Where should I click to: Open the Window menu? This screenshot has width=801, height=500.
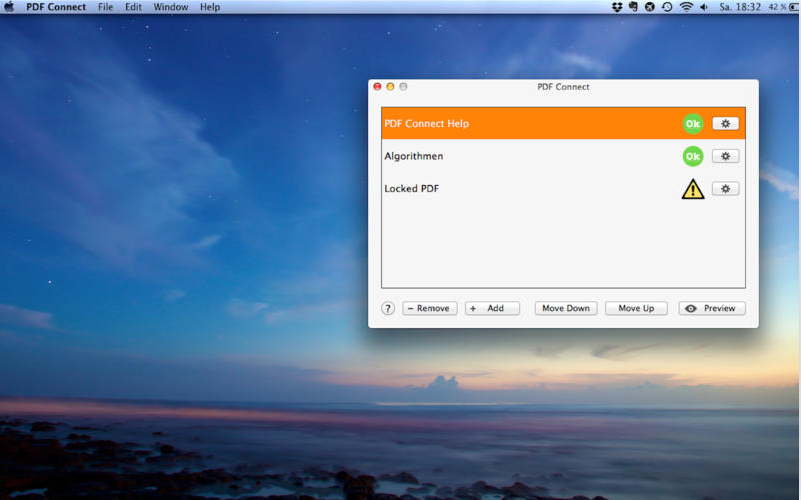pyautogui.click(x=170, y=7)
